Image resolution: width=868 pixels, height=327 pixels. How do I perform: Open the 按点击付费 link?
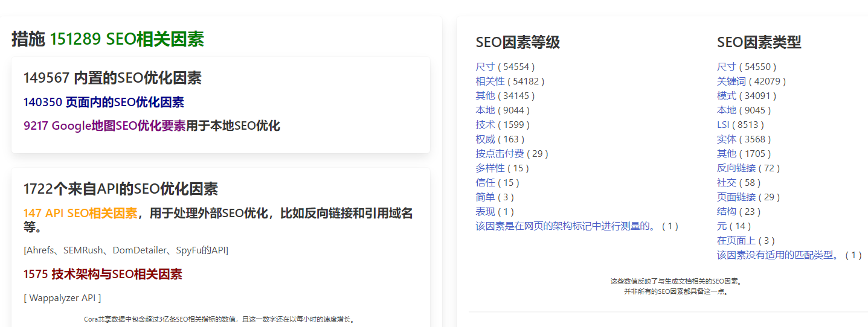click(500, 154)
